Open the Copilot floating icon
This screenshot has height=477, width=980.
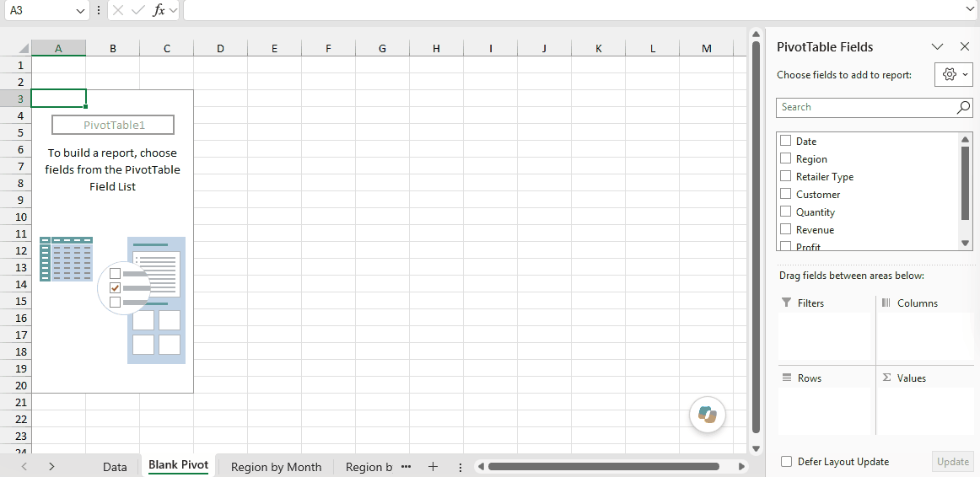(x=708, y=415)
